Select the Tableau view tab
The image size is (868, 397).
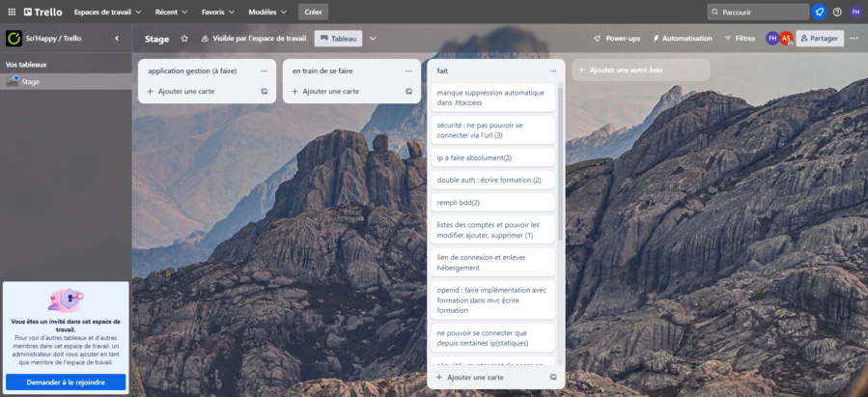(338, 39)
